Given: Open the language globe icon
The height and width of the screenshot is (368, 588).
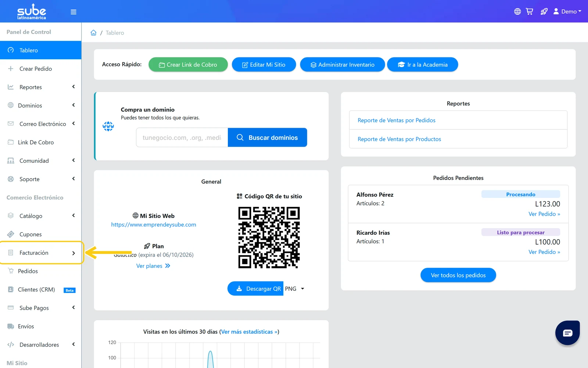Looking at the screenshot, I should tap(517, 11).
